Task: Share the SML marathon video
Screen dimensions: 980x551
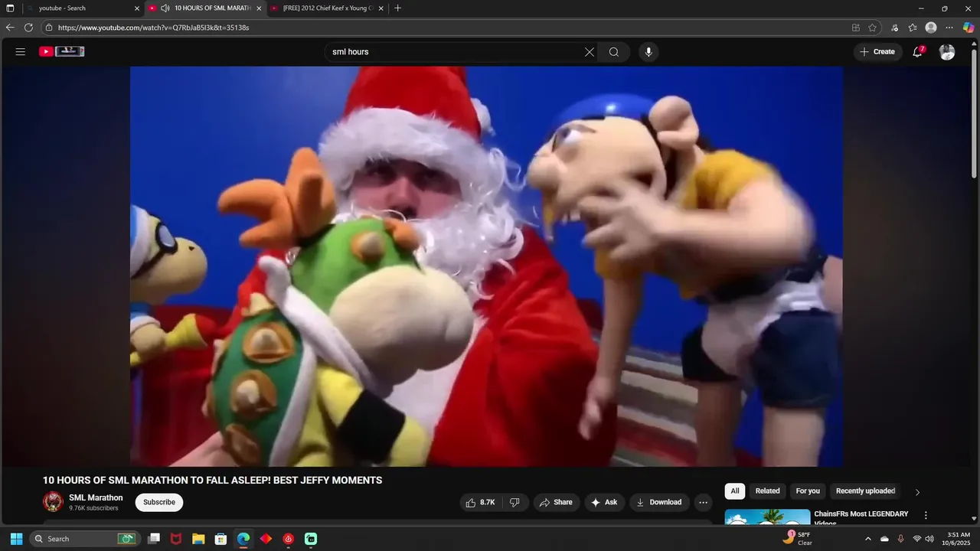Action: (556, 502)
